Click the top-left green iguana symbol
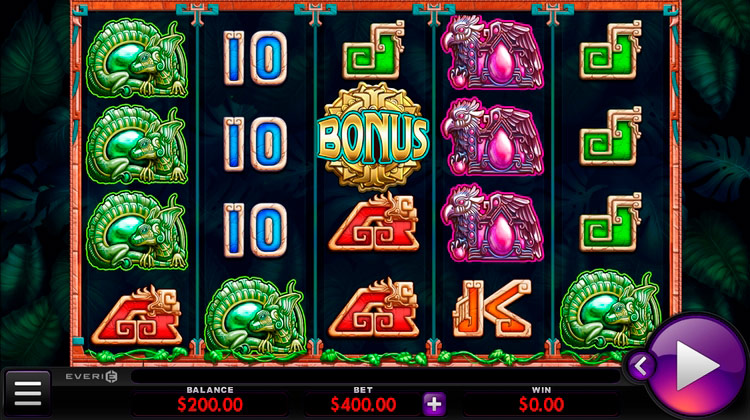The height and width of the screenshot is (420, 750). coord(137,58)
